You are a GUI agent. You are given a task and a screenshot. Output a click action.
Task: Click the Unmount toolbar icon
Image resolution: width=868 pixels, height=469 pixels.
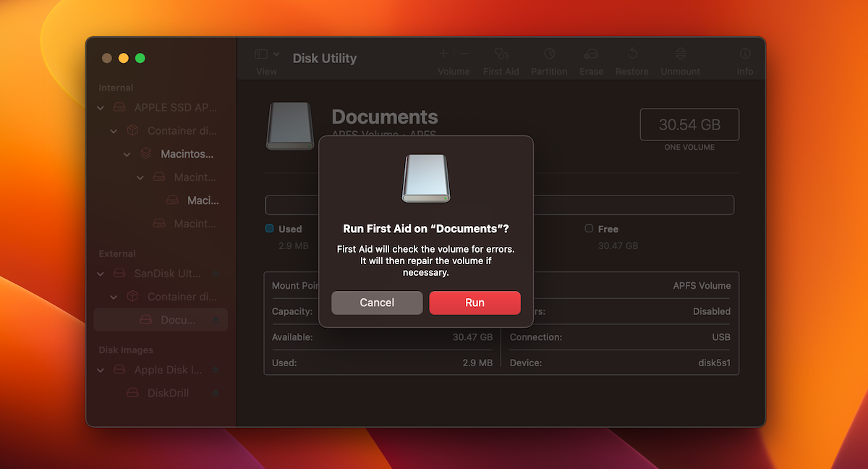point(681,54)
